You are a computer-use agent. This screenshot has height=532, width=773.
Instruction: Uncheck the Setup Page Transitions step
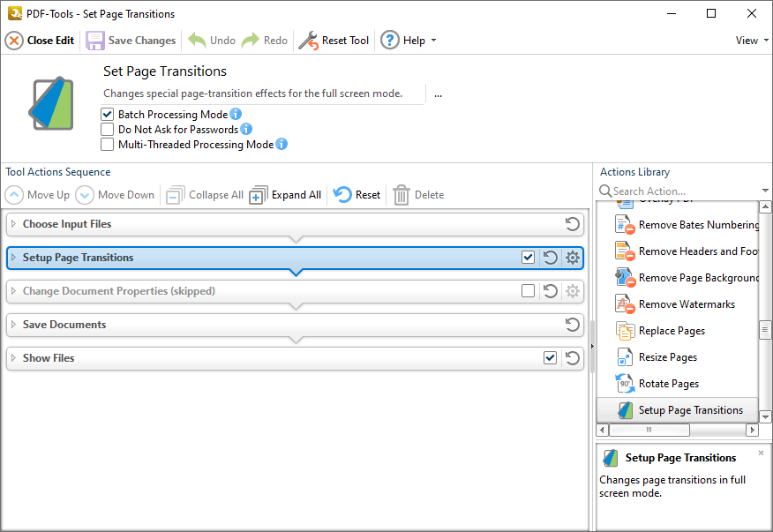click(528, 258)
